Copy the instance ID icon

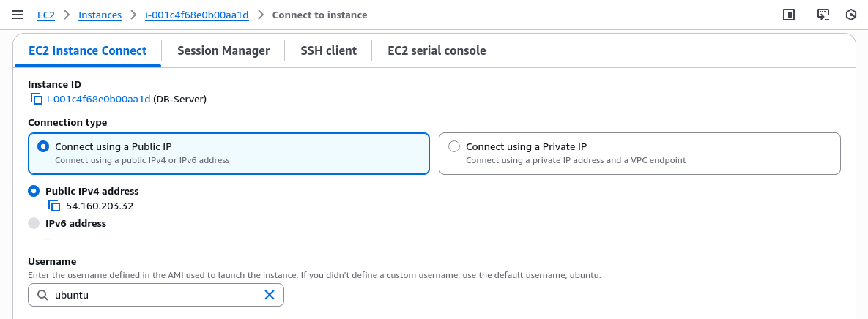[x=36, y=99]
